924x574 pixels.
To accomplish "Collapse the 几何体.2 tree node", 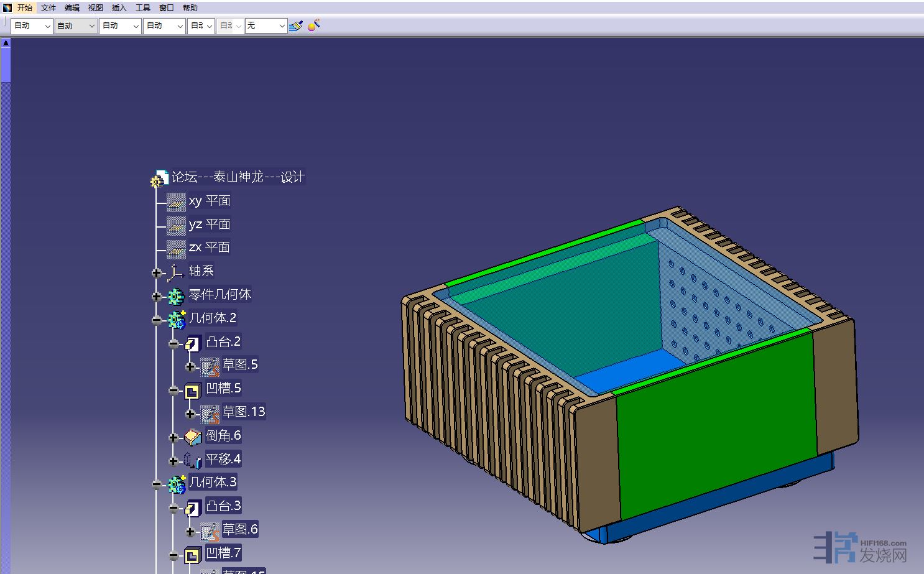I will pos(157,320).
